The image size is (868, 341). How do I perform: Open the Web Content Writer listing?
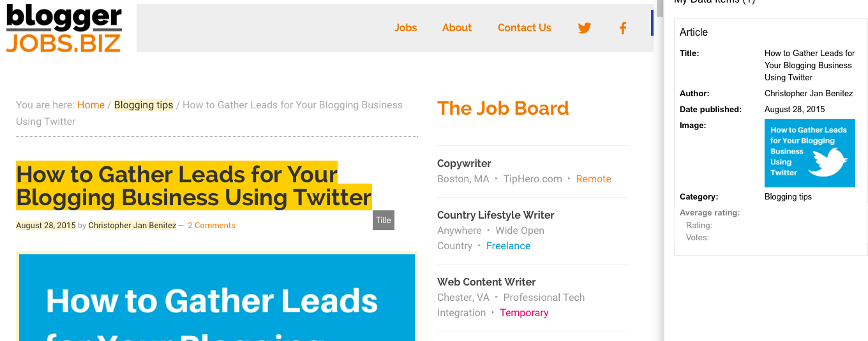pyautogui.click(x=486, y=282)
